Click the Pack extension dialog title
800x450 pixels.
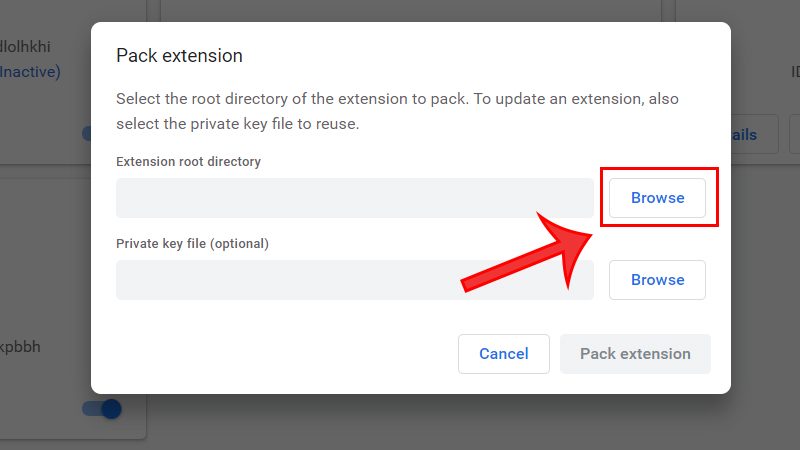pos(180,55)
